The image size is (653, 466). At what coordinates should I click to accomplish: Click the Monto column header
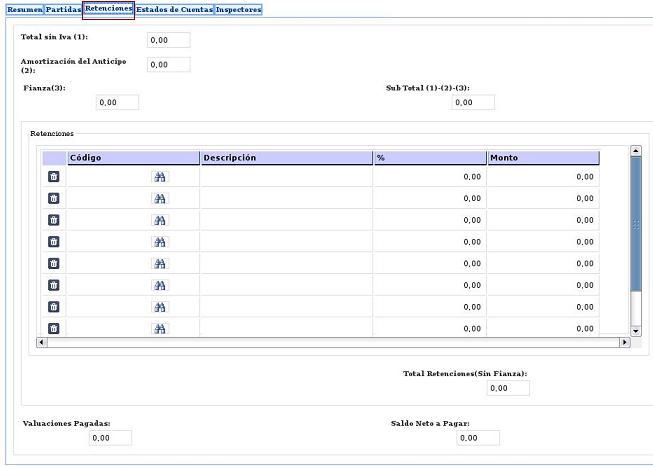point(542,158)
